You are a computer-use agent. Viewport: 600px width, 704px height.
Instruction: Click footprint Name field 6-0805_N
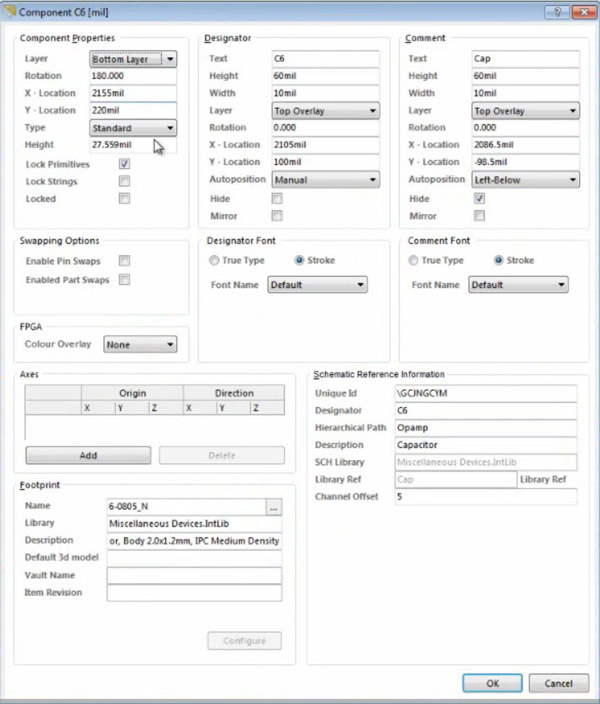186,506
